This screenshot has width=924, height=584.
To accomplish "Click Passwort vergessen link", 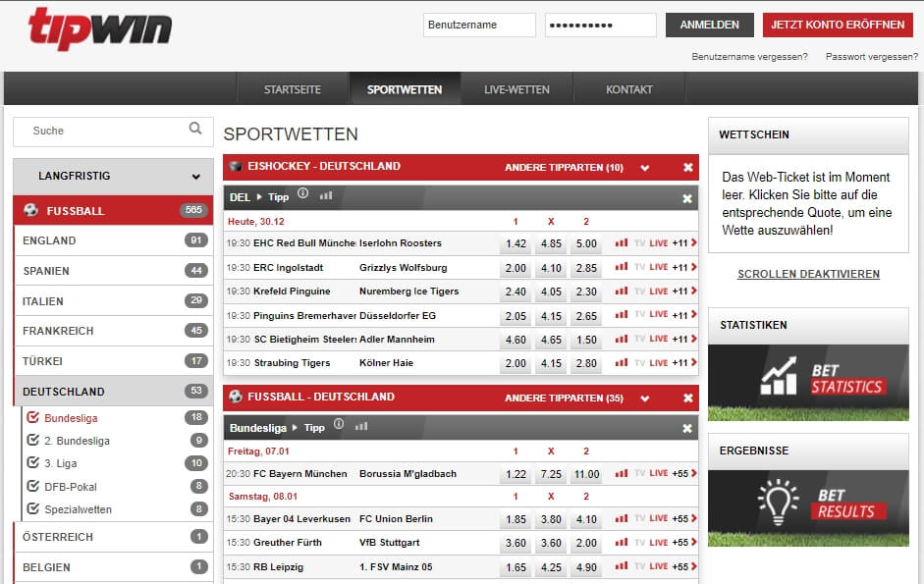I will pos(872,57).
